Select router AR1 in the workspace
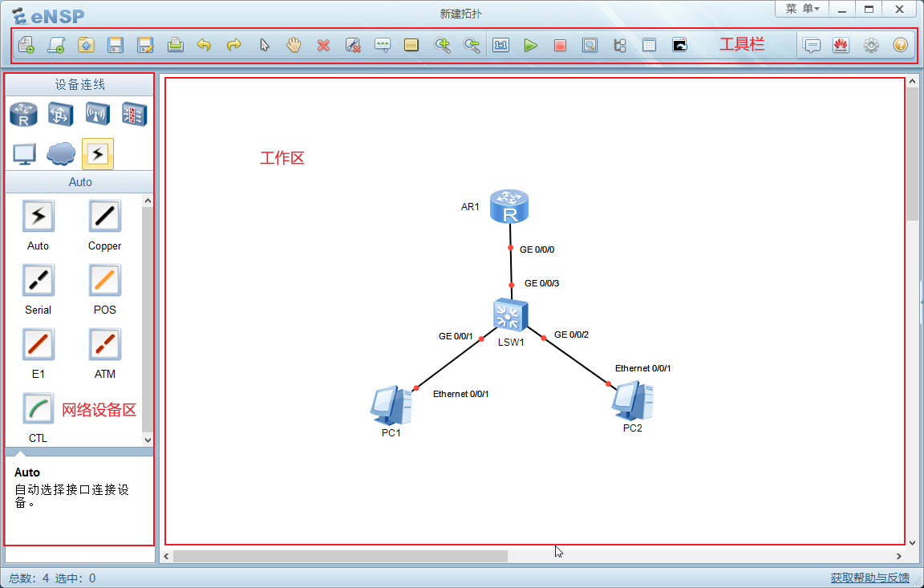The height and width of the screenshot is (588, 924). 509,206
